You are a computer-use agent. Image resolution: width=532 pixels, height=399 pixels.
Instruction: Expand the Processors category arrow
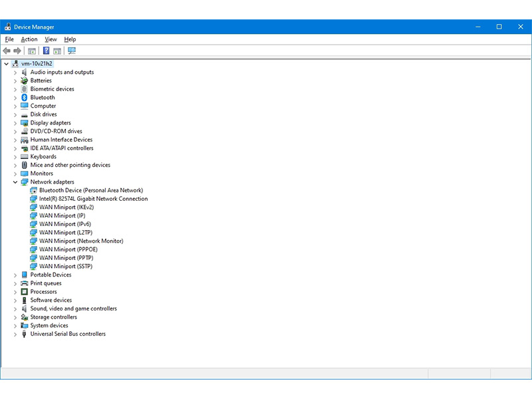coord(15,292)
